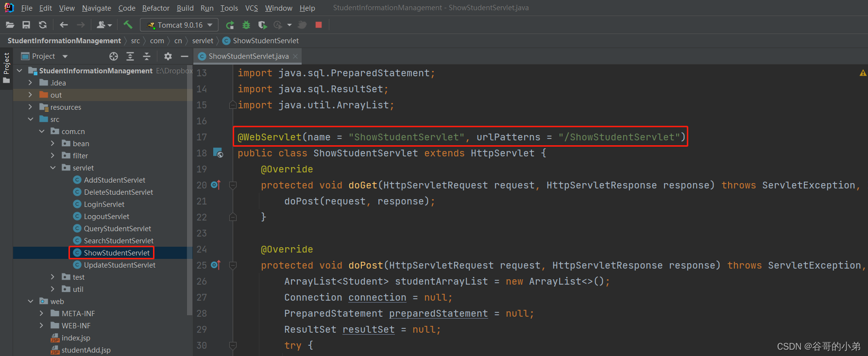Expand the filter package
Viewport: 868px width, 356px height.
tap(53, 156)
